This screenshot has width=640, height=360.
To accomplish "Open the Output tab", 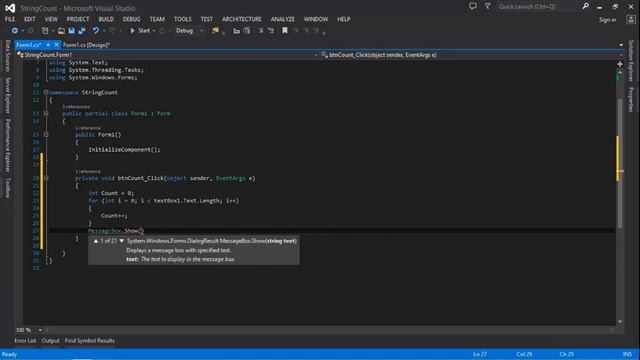I will 50,340.
